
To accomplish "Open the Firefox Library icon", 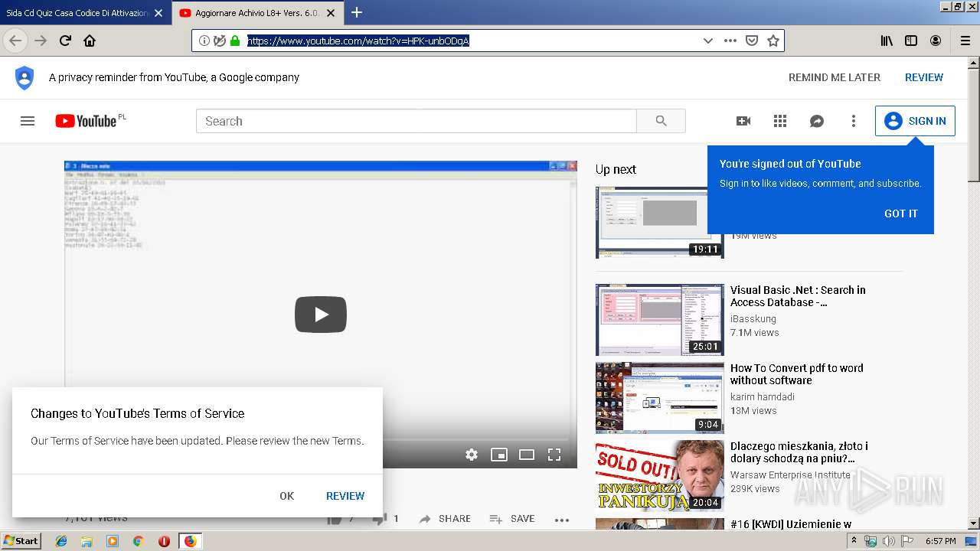I will [x=887, y=41].
